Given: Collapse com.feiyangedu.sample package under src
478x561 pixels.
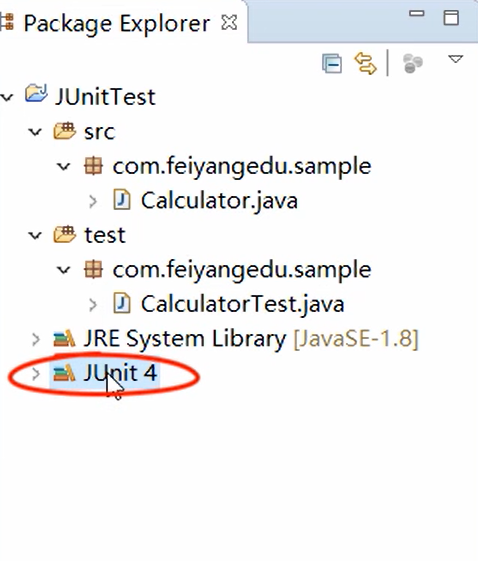Looking at the screenshot, I should click(64, 166).
